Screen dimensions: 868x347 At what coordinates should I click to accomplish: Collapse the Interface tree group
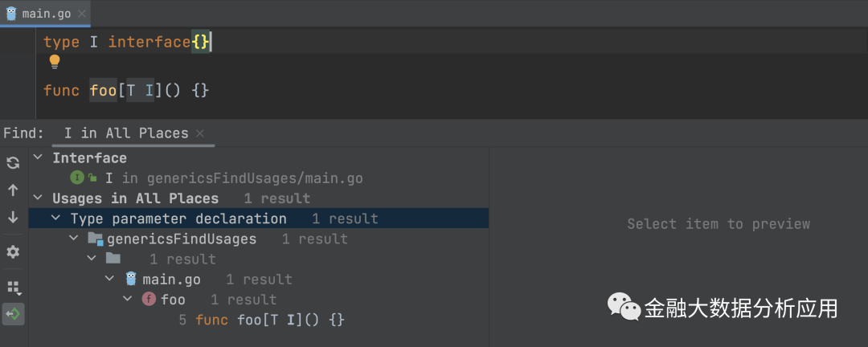pyautogui.click(x=38, y=158)
